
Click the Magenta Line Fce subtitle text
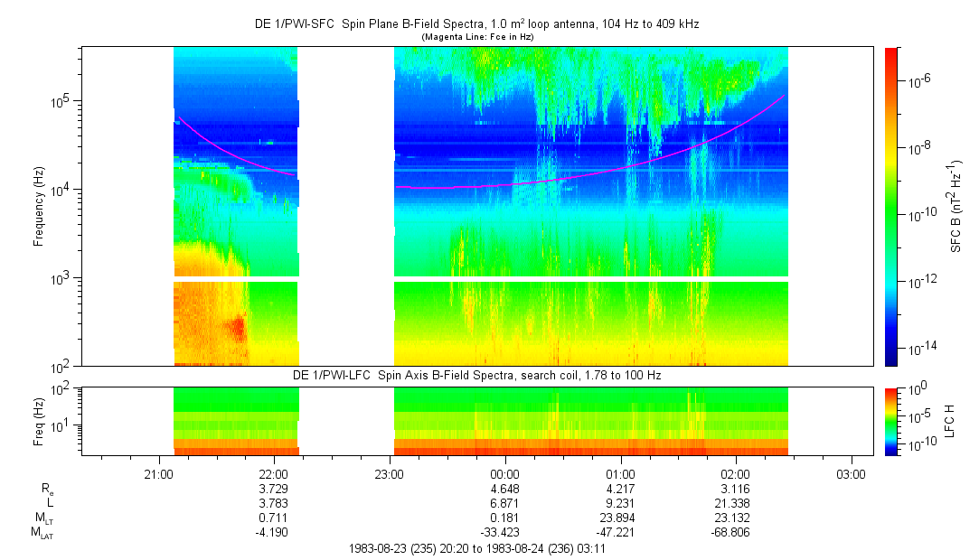476,37
